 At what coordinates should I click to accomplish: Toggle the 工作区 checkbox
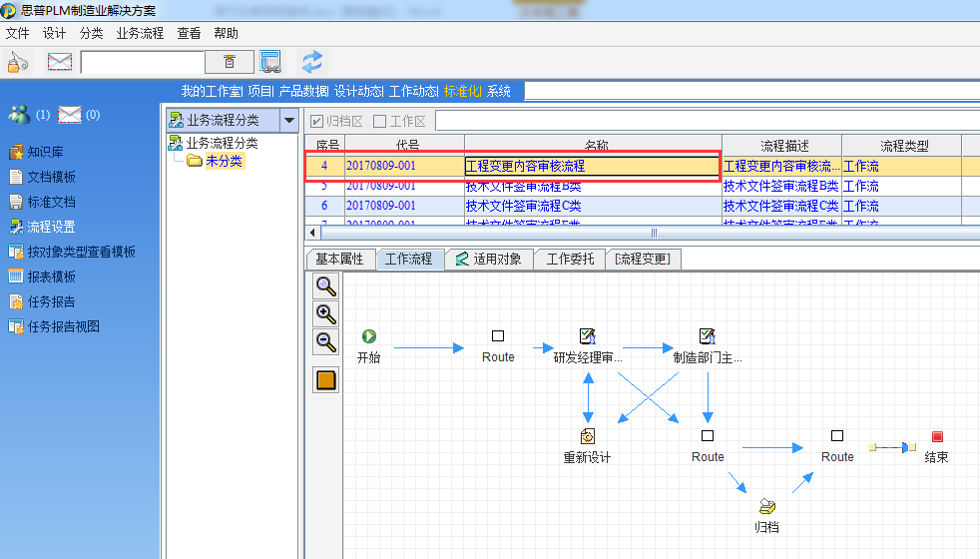pos(379,122)
